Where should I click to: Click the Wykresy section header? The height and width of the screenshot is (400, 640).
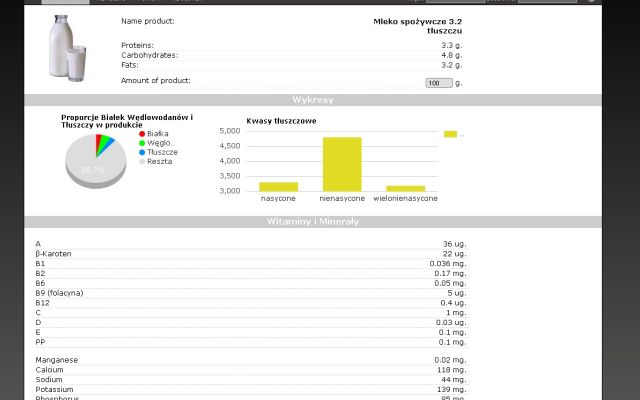tap(313, 100)
